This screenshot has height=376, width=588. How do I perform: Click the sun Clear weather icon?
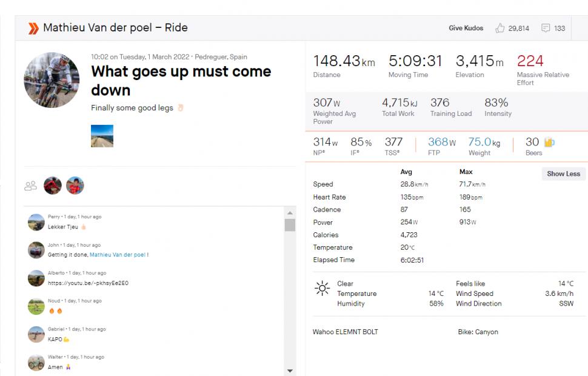coord(322,288)
